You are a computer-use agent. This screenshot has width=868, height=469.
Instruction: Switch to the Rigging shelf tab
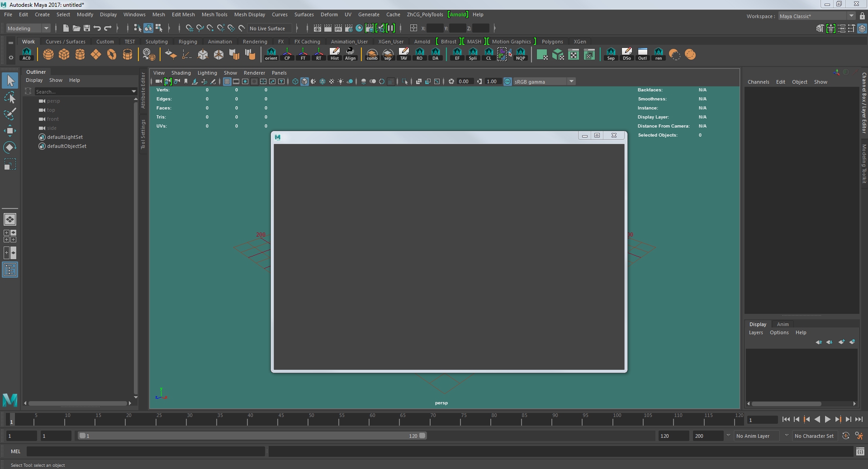[x=188, y=42]
